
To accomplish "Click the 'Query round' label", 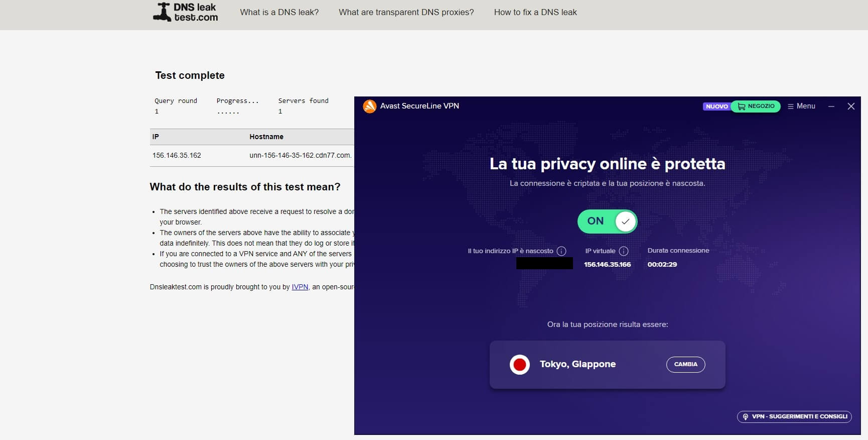I will (176, 100).
